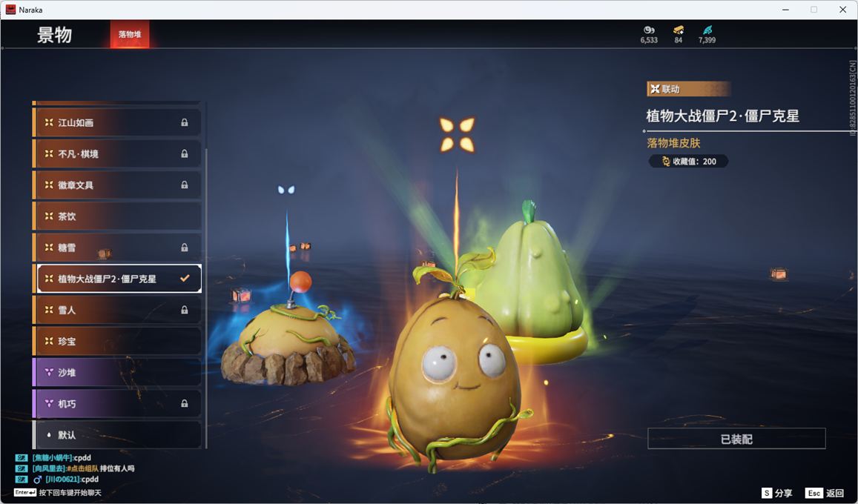This screenshot has height=504, width=858.
Task: Minimize the Naraka window
Action: point(786,10)
